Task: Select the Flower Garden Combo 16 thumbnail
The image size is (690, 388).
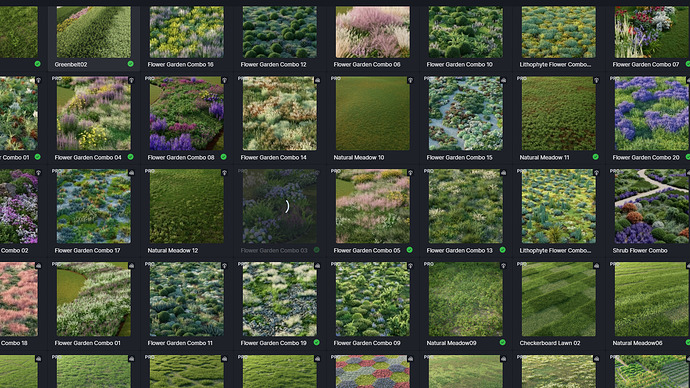Action: 187,32
